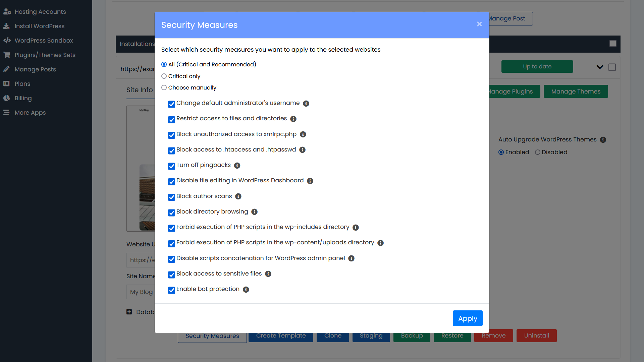Screen dimensions: 644x362
Task: Open Billing in the sidebar
Action: pos(23,98)
